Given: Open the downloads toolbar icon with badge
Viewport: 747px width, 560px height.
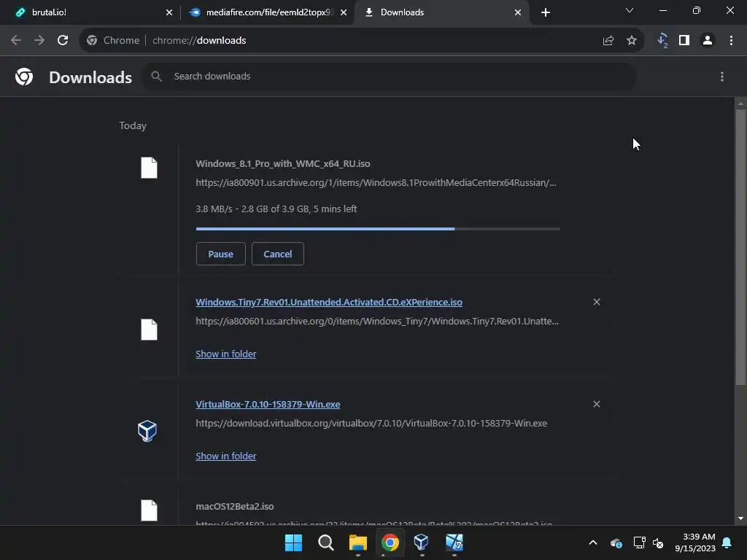Looking at the screenshot, I should click(662, 41).
